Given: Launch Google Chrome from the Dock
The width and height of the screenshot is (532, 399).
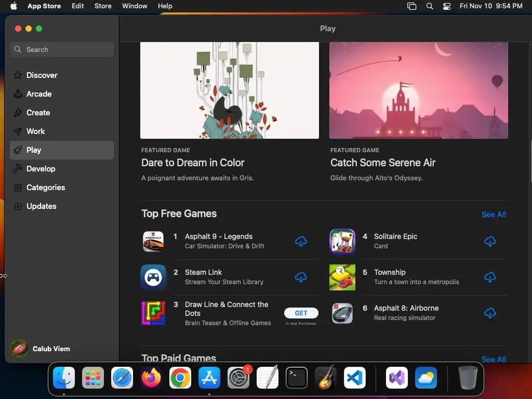Looking at the screenshot, I should [x=180, y=378].
